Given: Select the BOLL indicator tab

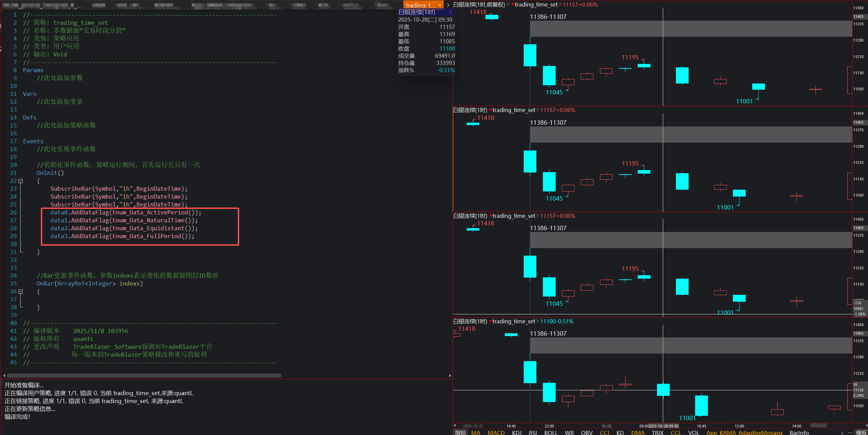Looking at the screenshot, I should click(551, 433).
